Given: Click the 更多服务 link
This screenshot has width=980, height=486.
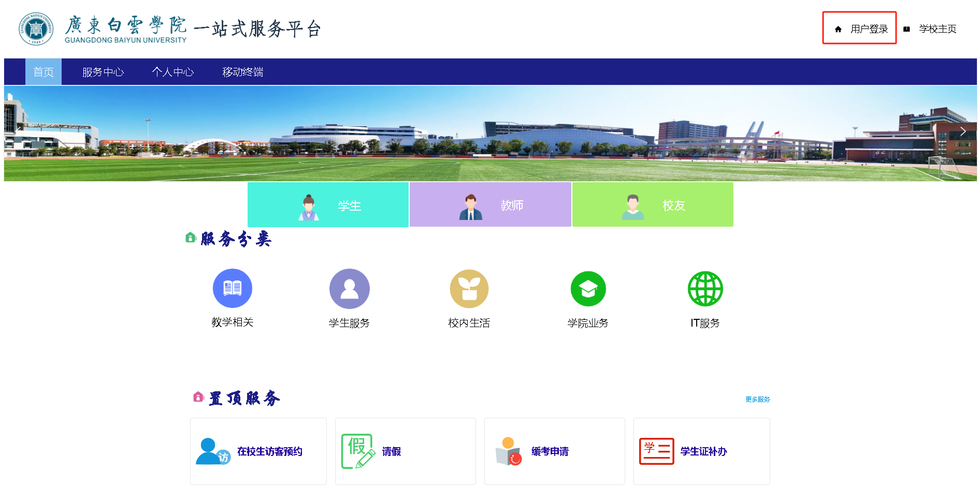Looking at the screenshot, I should pos(757,399).
